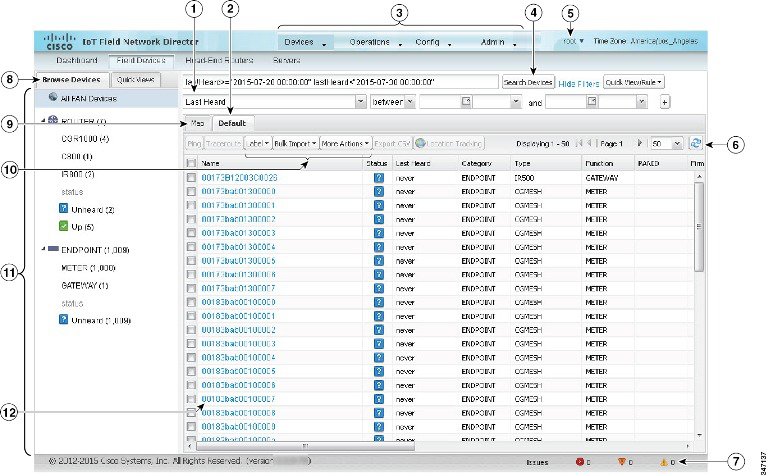Click the refresh icon beside page size
Viewport: 768px width, 476px height.
click(695, 144)
